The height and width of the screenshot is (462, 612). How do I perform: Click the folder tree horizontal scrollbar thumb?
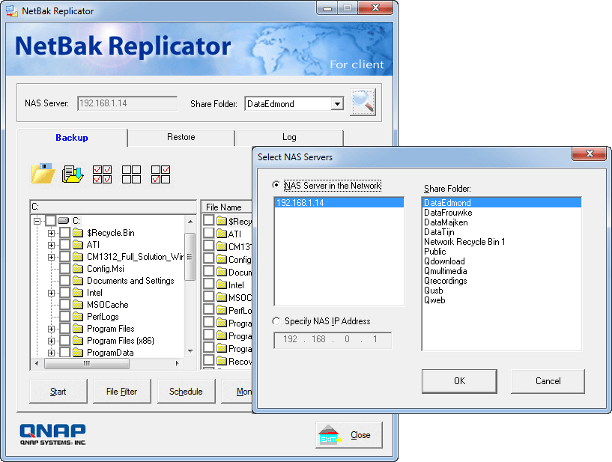click(x=87, y=363)
